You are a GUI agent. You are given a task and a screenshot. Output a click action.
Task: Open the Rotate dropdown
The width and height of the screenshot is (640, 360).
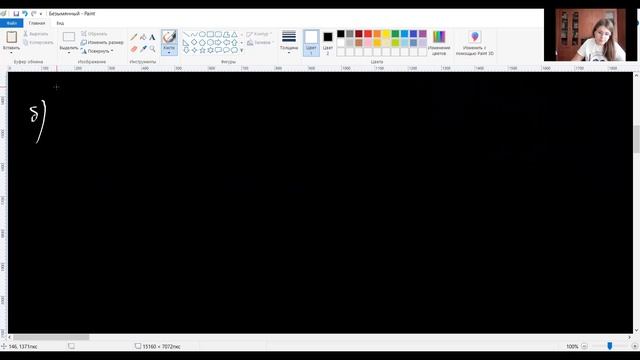point(97,51)
